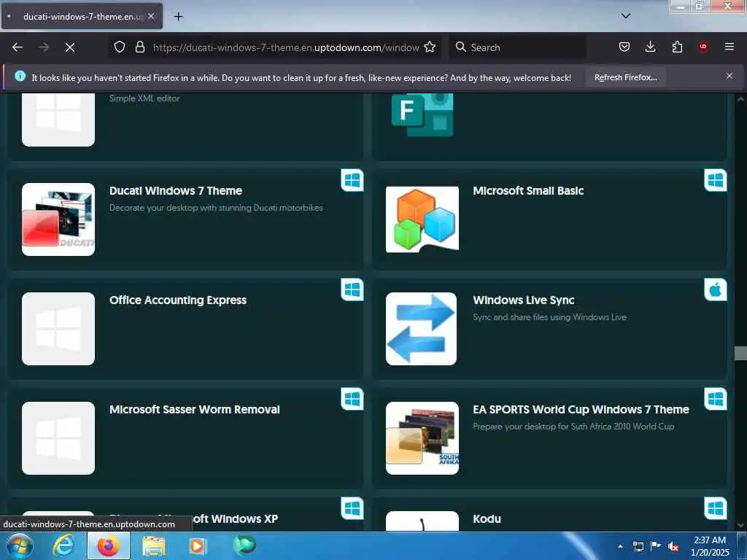Viewport: 747px width, 560px height.
Task: Go back to the previous page
Action: pyautogui.click(x=18, y=47)
